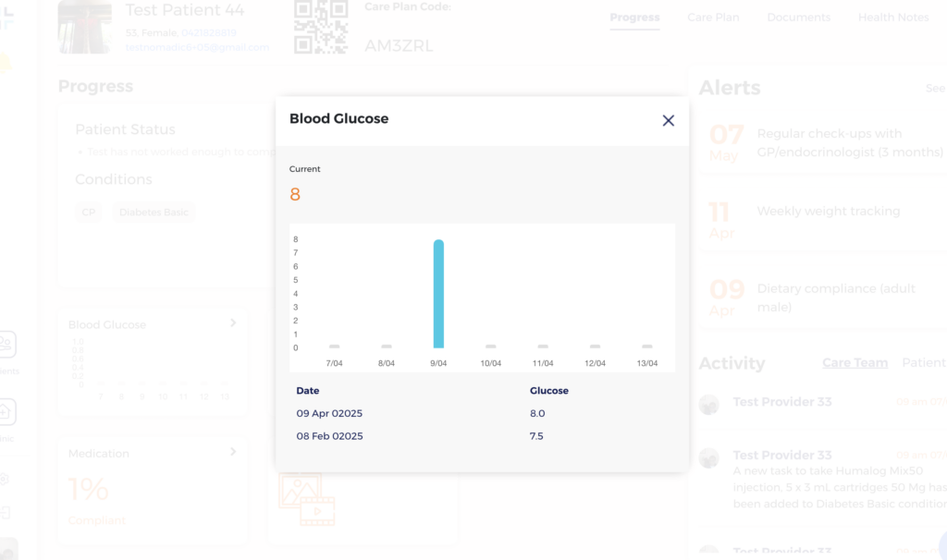Screen dimensions: 947x560
Task: Click the patient's email address link
Action: click(197, 47)
